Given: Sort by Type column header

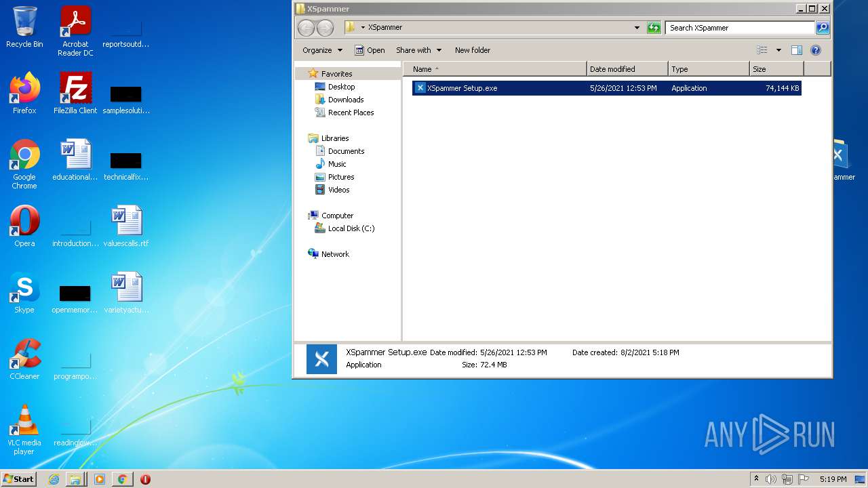Looking at the screenshot, I should tap(709, 69).
